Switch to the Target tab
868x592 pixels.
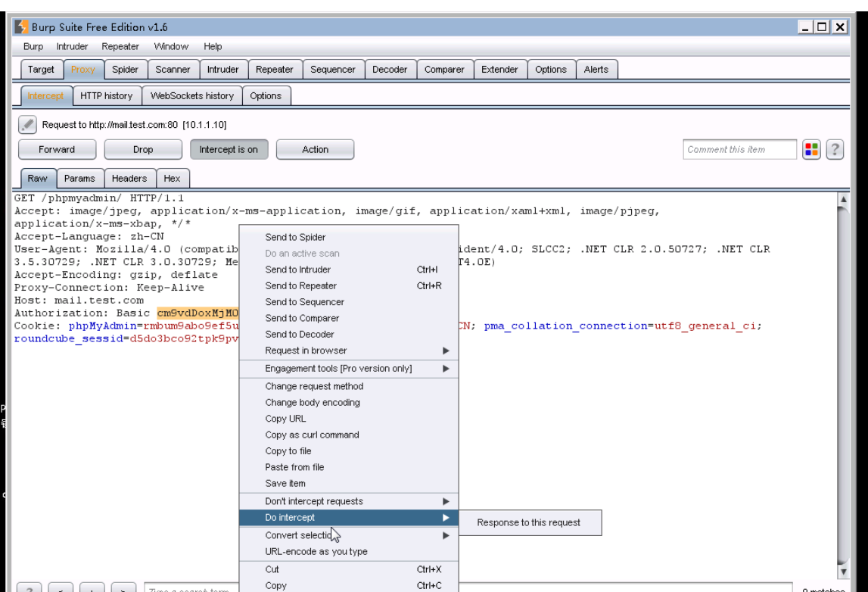tap(41, 70)
